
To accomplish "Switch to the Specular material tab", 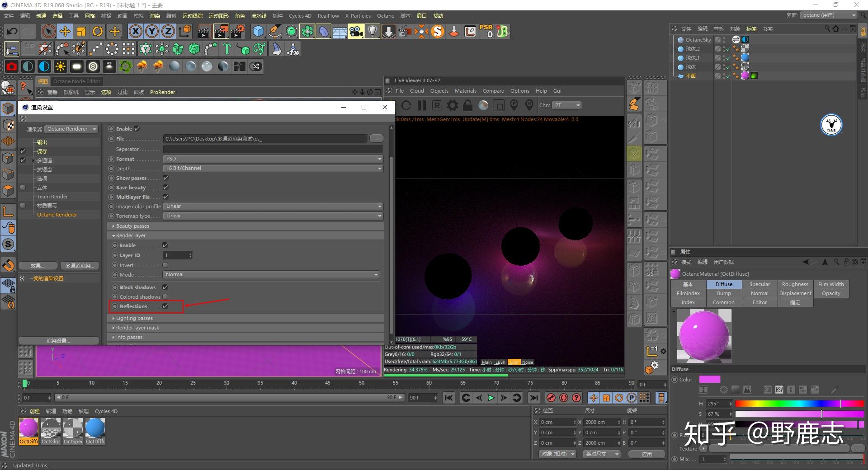I will tap(759, 284).
